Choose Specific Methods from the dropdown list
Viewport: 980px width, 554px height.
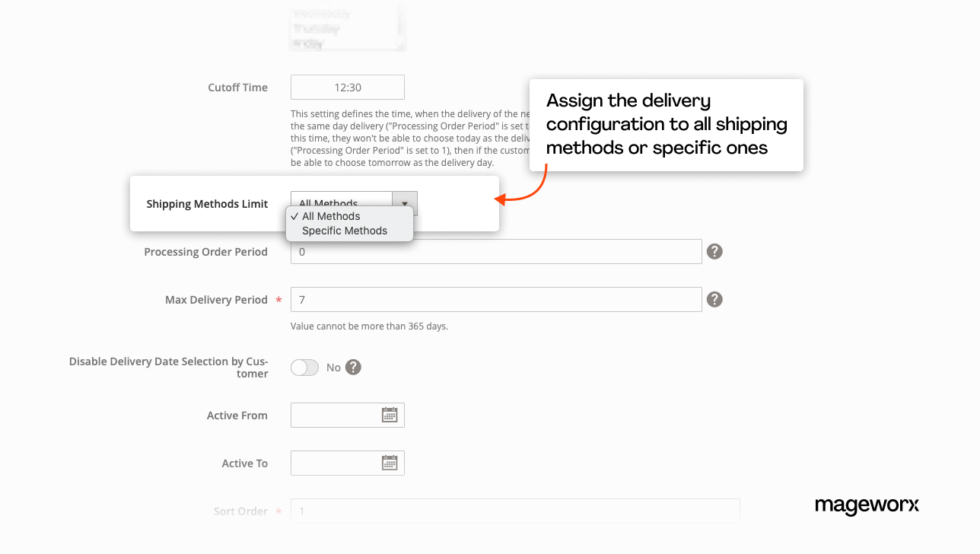point(345,231)
